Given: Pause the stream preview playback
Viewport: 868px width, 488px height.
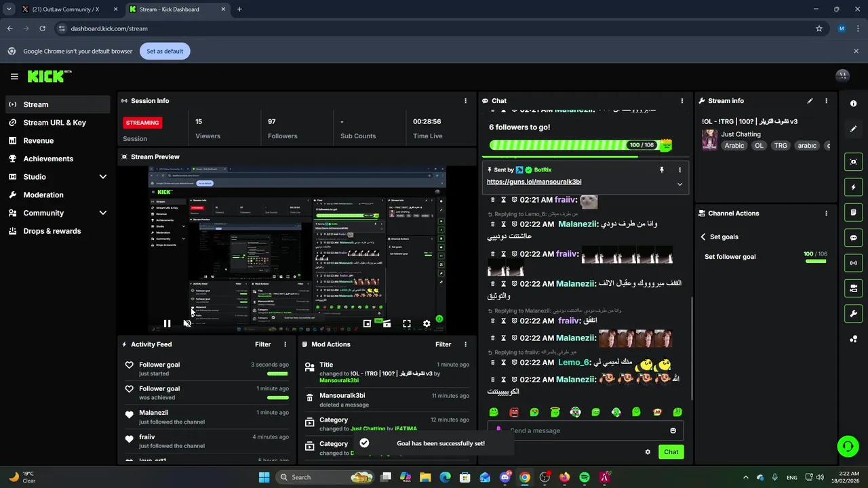Looking at the screenshot, I should click(x=167, y=323).
